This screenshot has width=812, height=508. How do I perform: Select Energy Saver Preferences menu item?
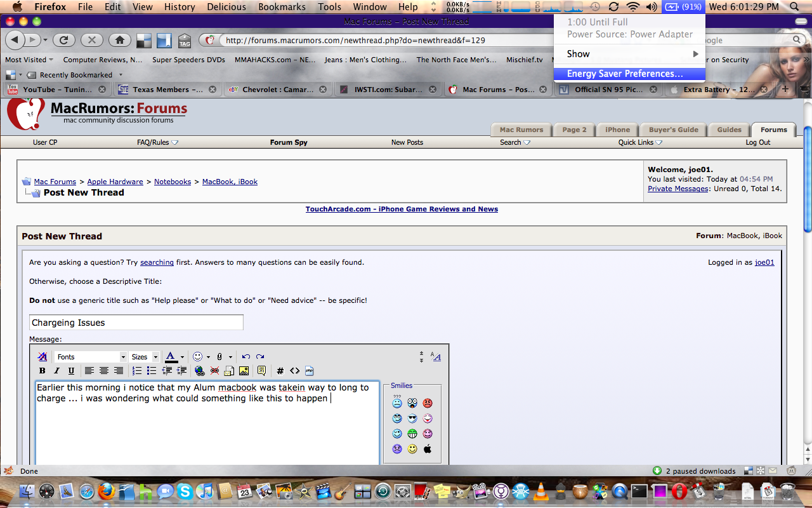coord(629,74)
